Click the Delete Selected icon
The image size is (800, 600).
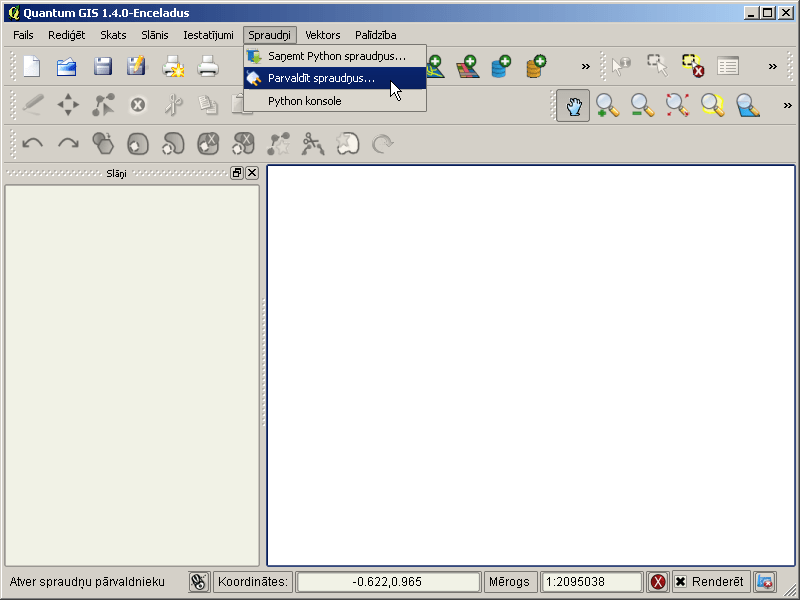click(138, 105)
